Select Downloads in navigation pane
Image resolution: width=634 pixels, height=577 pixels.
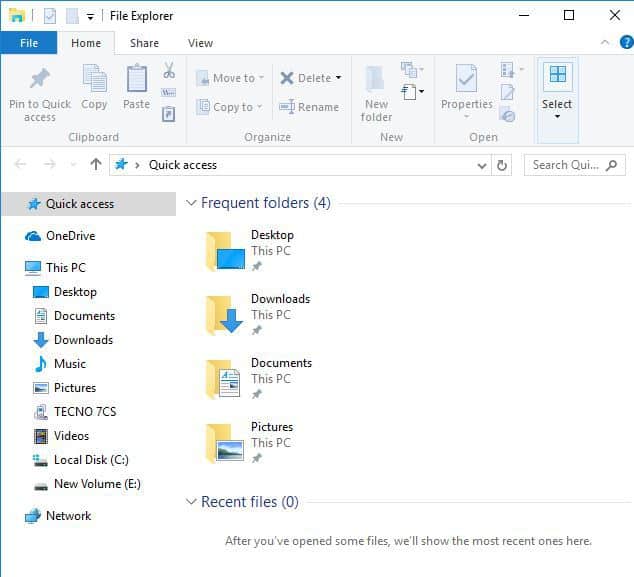(73, 340)
